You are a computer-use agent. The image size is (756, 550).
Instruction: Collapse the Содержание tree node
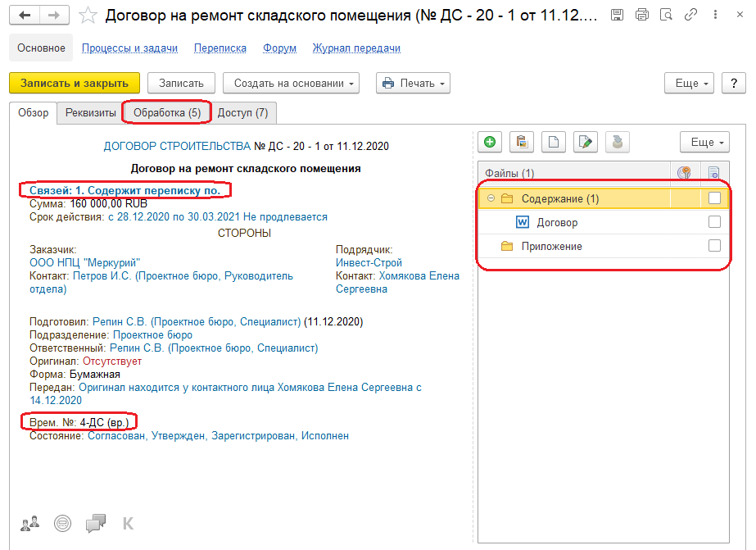pos(491,198)
